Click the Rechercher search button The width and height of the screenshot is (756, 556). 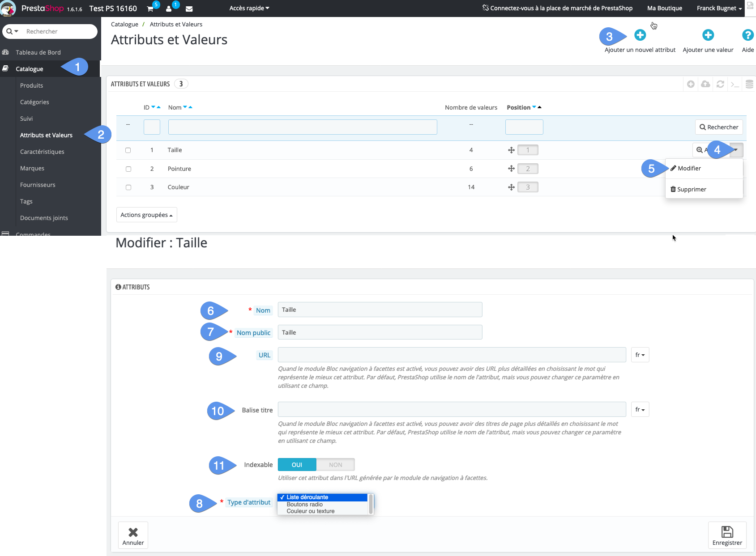pyautogui.click(x=718, y=127)
